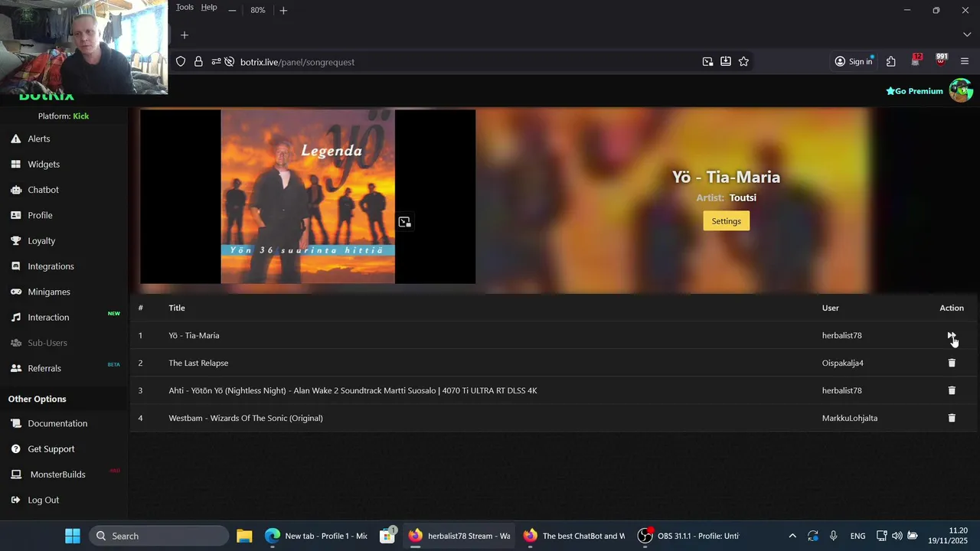Open the Firefox hamburger menu
This screenshot has width=980, height=551.
(x=965, y=62)
